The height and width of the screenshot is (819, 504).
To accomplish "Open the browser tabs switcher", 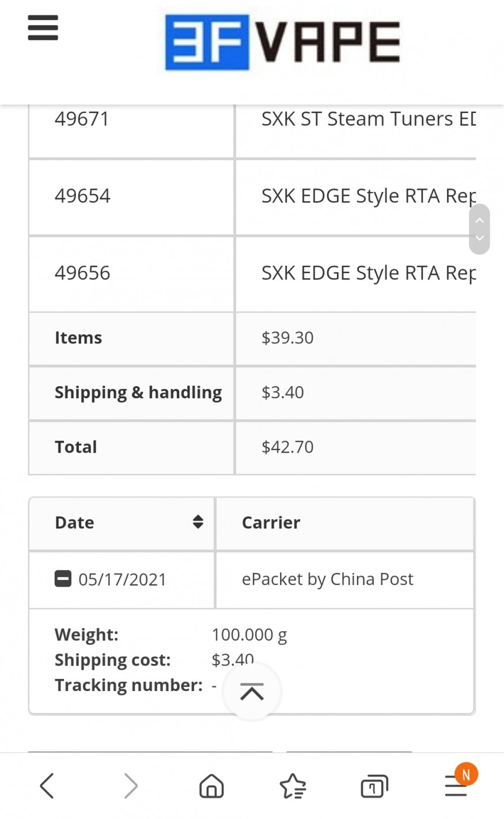I will (x=374, y=786).
